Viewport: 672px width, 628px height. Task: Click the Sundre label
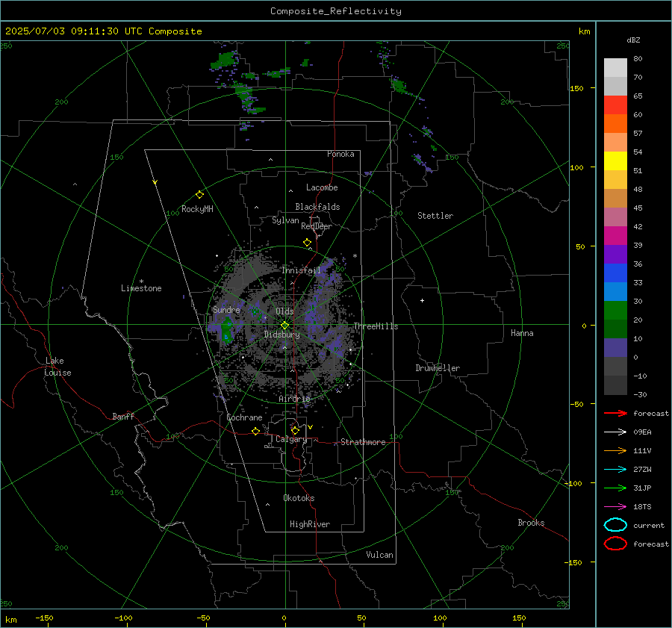(x=226, y=310)
